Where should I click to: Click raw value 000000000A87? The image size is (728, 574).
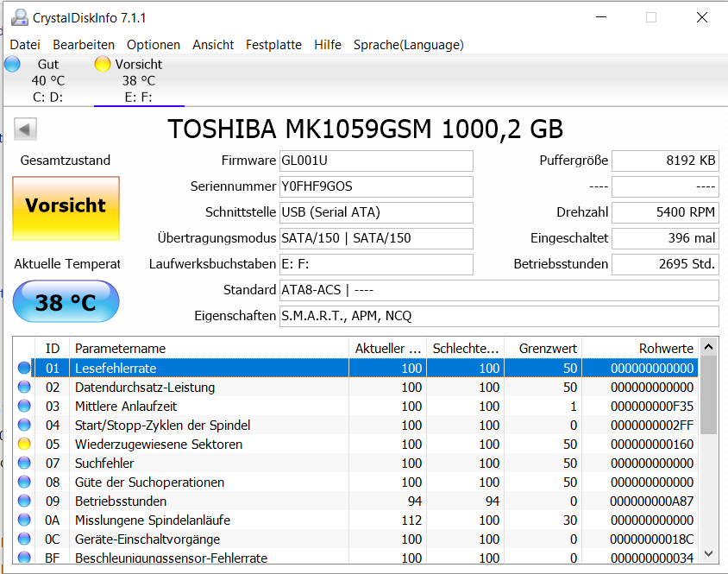(x=652, y=501)
